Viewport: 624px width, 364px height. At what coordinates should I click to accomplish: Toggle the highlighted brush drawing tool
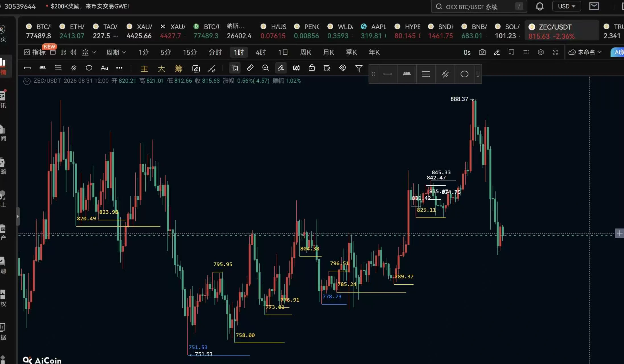[x=281, y=68]
